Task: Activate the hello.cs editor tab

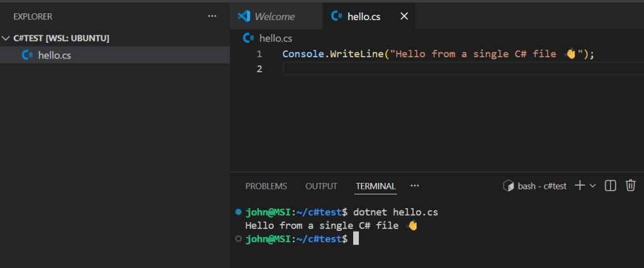Action: pos(364,16)
